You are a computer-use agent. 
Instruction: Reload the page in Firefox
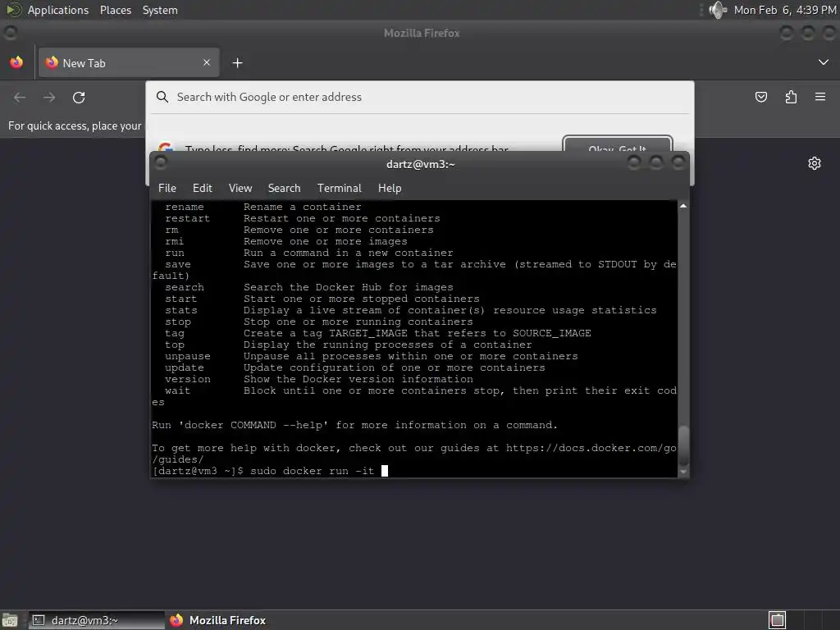pos(79,98)
